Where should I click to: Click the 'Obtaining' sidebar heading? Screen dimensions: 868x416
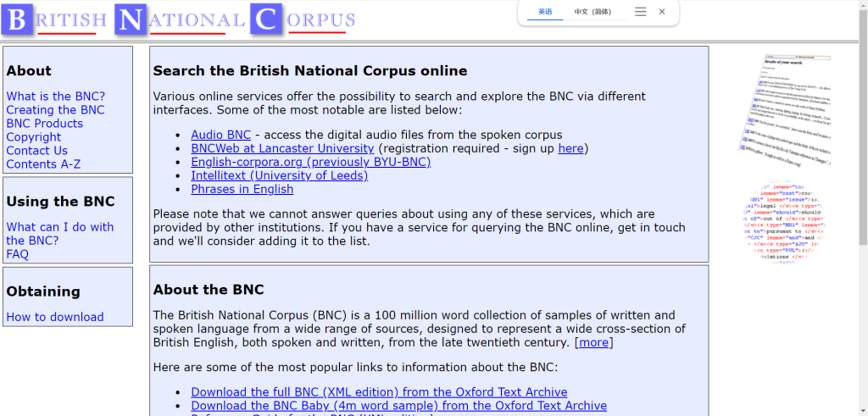click(x=43, y=291)
